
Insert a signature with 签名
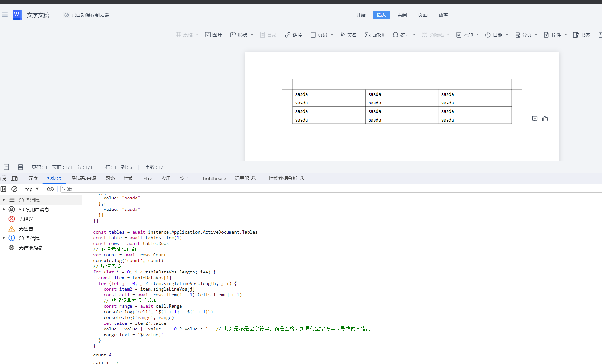tap(348, 35)
